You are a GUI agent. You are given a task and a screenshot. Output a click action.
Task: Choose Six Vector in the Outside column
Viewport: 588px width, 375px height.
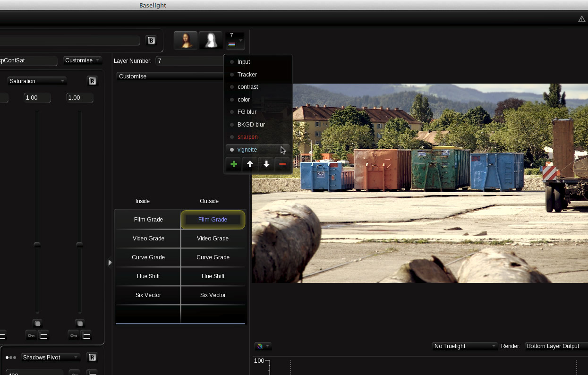tap(213, 295)
